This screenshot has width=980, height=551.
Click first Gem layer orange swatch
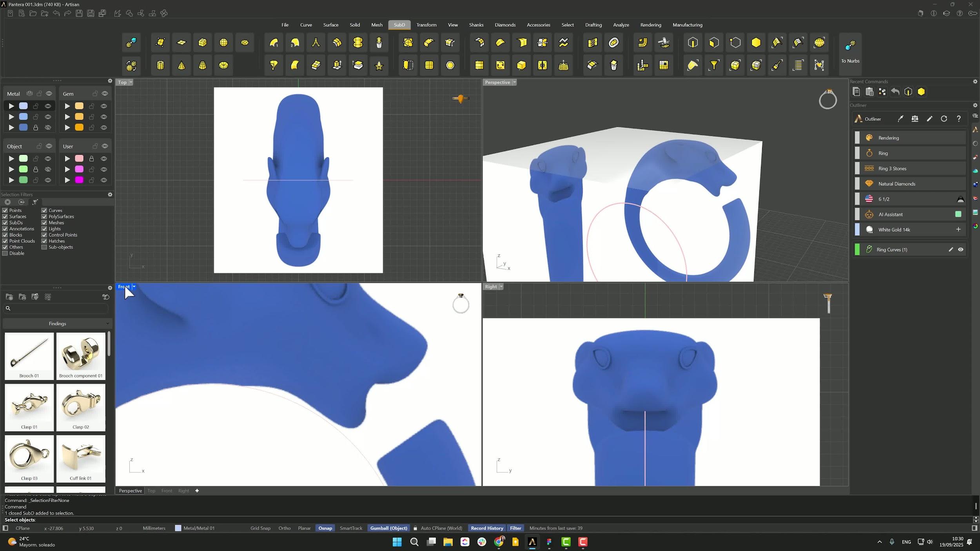click(x=79, y=106)
